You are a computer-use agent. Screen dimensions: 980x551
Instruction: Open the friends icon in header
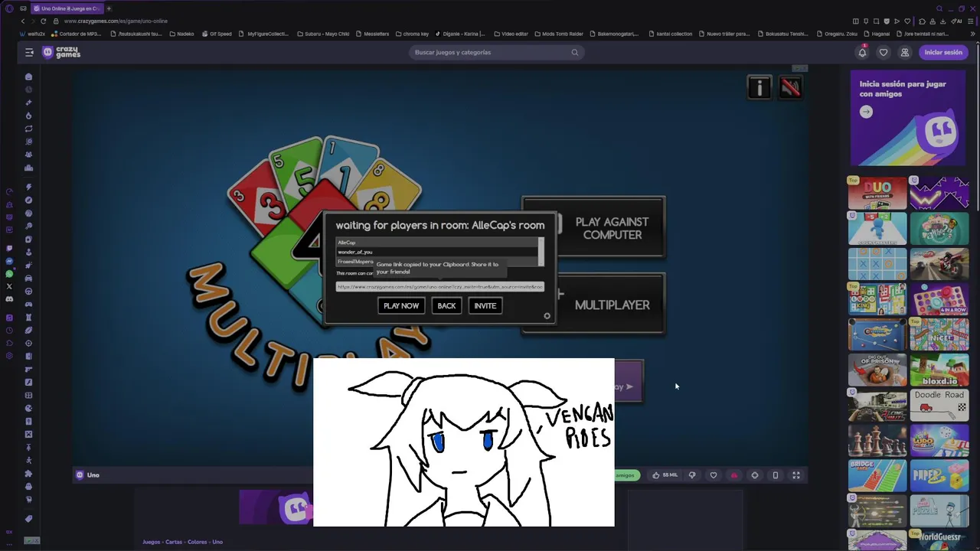coord(905,52)
